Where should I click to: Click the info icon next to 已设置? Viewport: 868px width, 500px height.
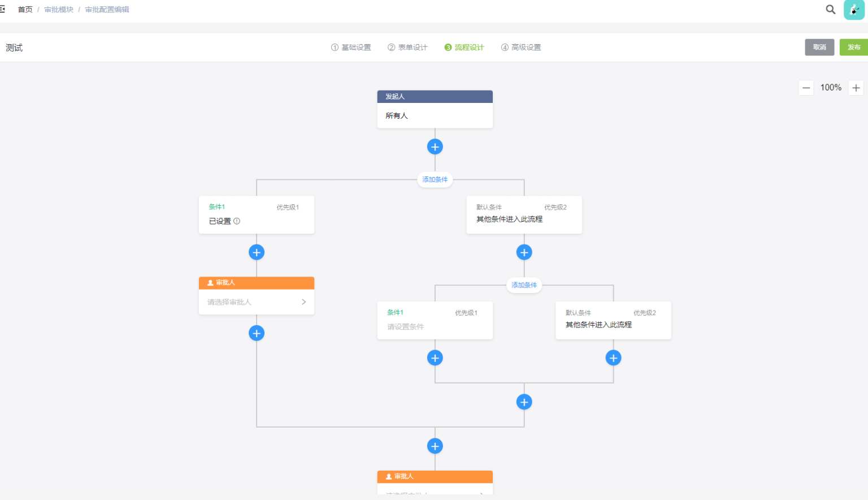point(237,221)
